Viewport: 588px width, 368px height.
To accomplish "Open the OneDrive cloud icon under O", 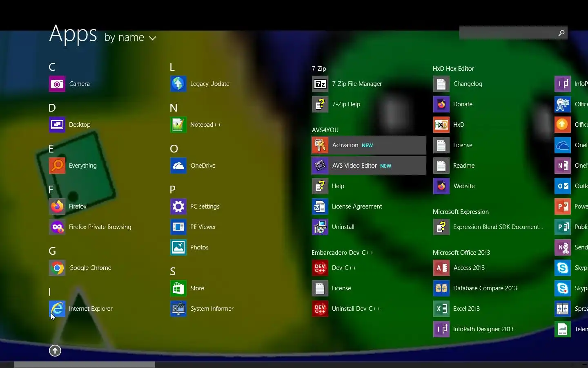I will pos(178,166).
